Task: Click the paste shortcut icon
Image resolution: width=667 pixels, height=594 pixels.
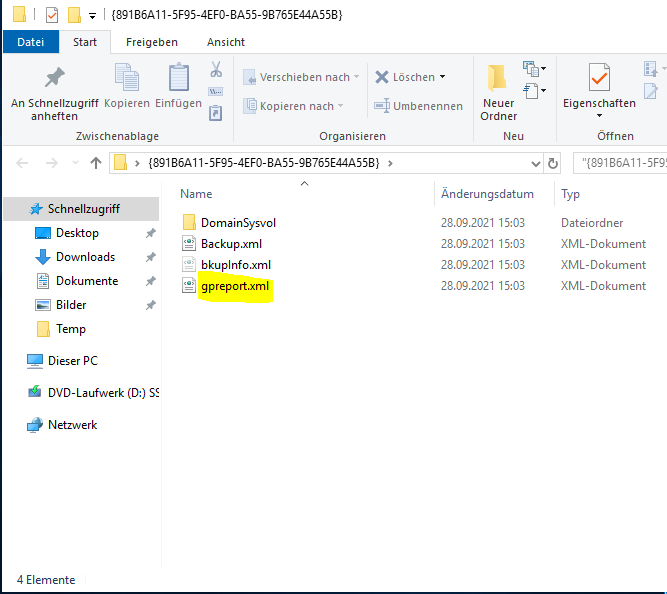Action: click(x=216, y=113)
